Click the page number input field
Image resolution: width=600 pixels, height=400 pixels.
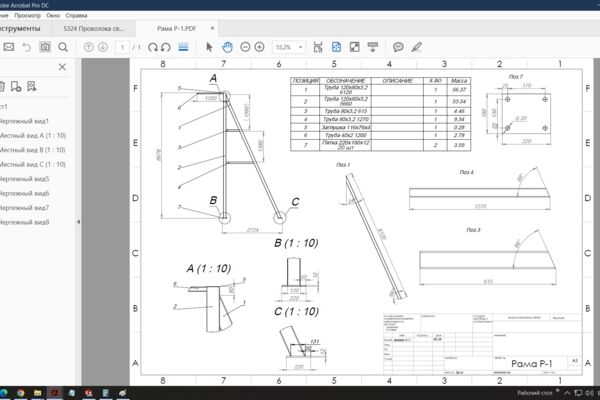coord(122,47)
